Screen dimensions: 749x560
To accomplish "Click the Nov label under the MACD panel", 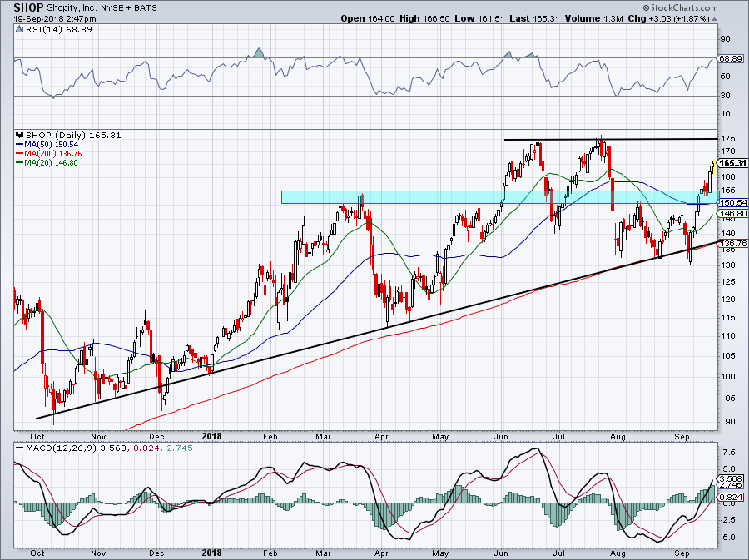I will pyautogui.click(x=98, y=553).
